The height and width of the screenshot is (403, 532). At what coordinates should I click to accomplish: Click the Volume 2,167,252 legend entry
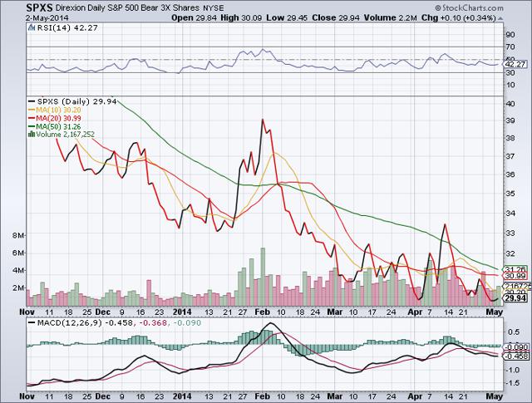(x=65, y=135)
